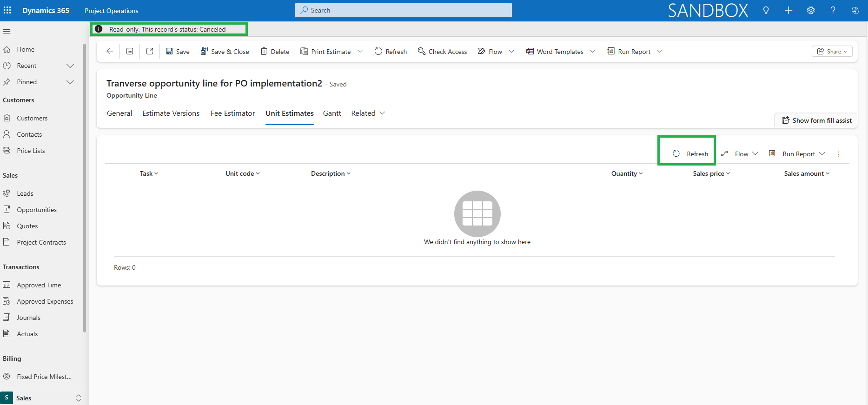Screen dimensions: 868x405
Task: Click the subgrid Refresh button
Action: (x=690, y=154)
